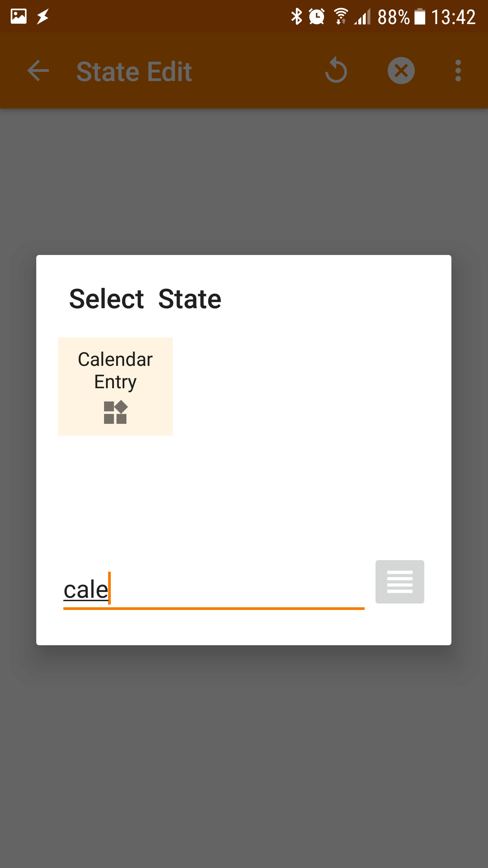Focus the filter text field containing 'cale'
This screenshot has height=868, width=488.
point(214,590)
